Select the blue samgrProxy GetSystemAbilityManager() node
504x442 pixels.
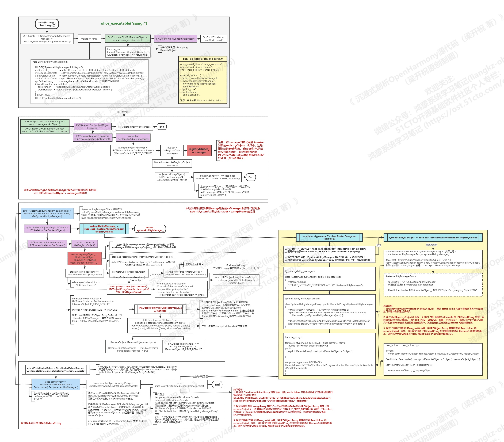point(47,214)
